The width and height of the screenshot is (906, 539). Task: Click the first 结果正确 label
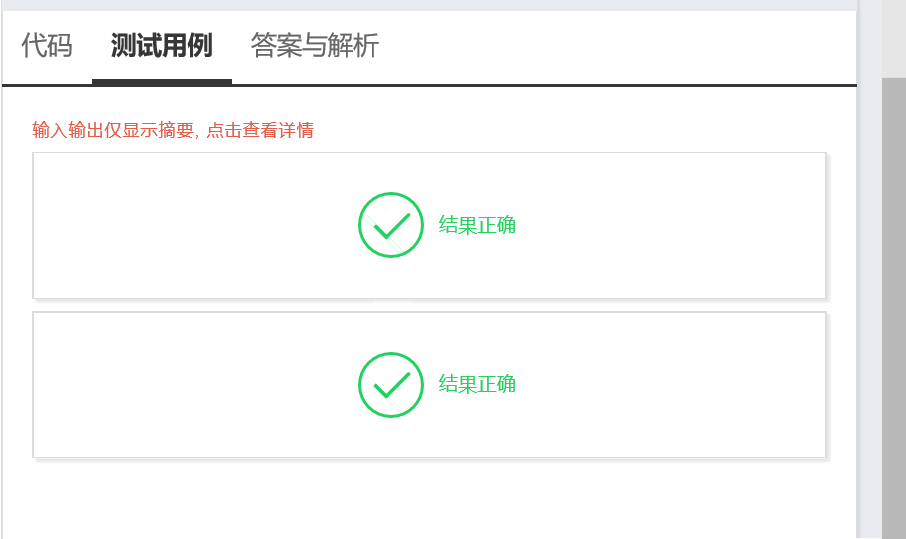click(x=477, y=225)
